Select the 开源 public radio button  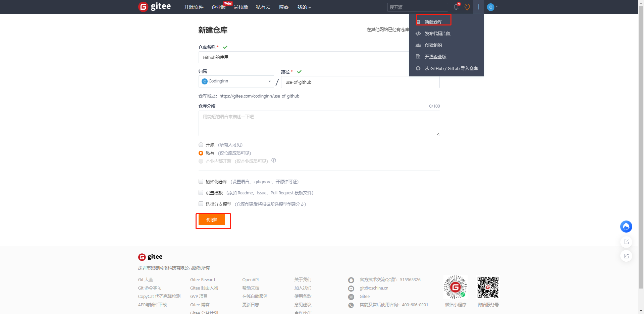click(x=201, y=145)
